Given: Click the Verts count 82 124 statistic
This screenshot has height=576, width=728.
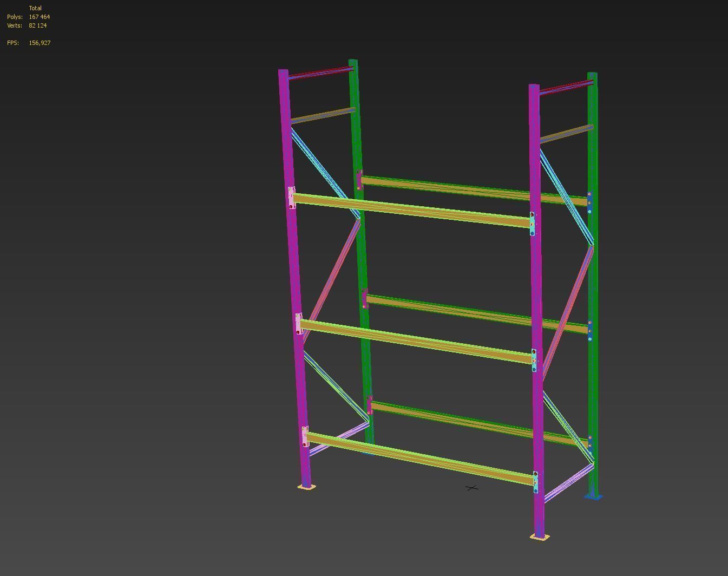Looking at the screenshot, I should tap(38, 25).
